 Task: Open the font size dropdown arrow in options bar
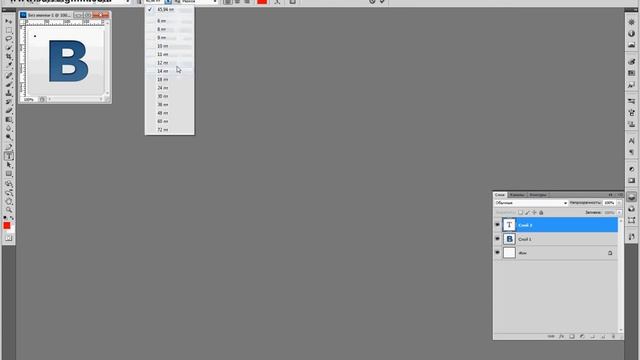tap(168, 2)
